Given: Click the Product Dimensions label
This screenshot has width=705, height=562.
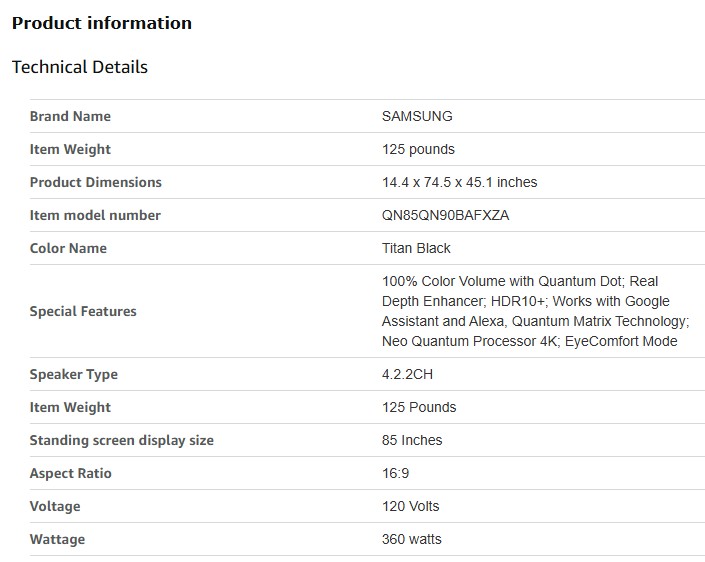Looking at the screenshot, I should click(95, 182).
